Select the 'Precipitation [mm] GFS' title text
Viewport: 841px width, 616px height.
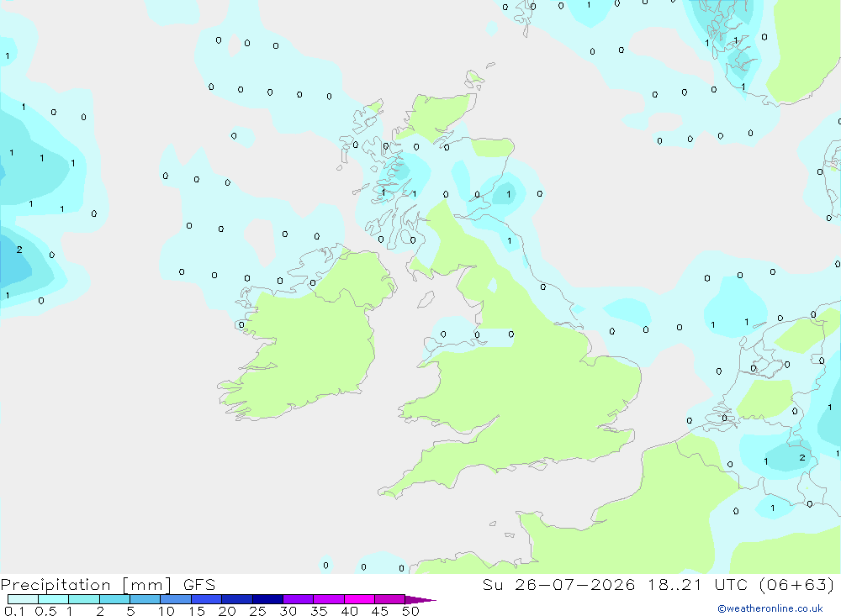(x=108, y=585)
